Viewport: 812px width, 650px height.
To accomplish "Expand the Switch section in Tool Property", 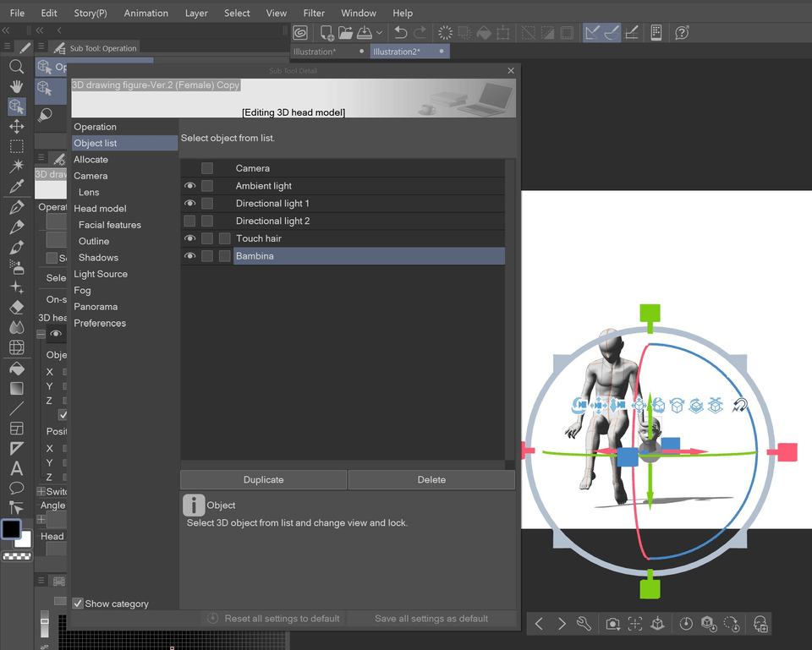I will click(x=41, y=491).
